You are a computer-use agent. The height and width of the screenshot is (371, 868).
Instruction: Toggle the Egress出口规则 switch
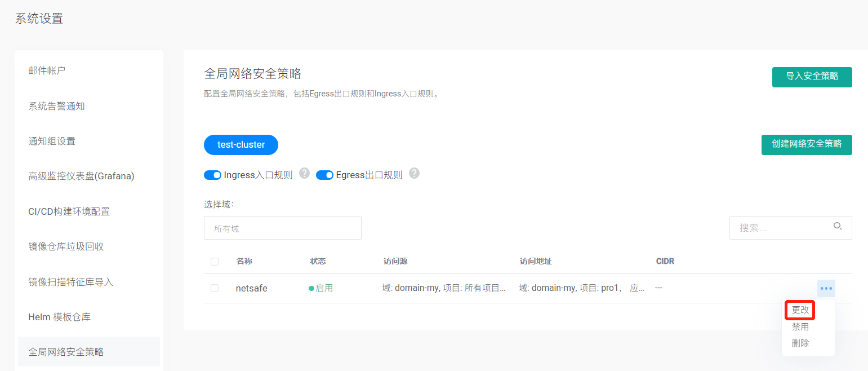pos(325,175)
